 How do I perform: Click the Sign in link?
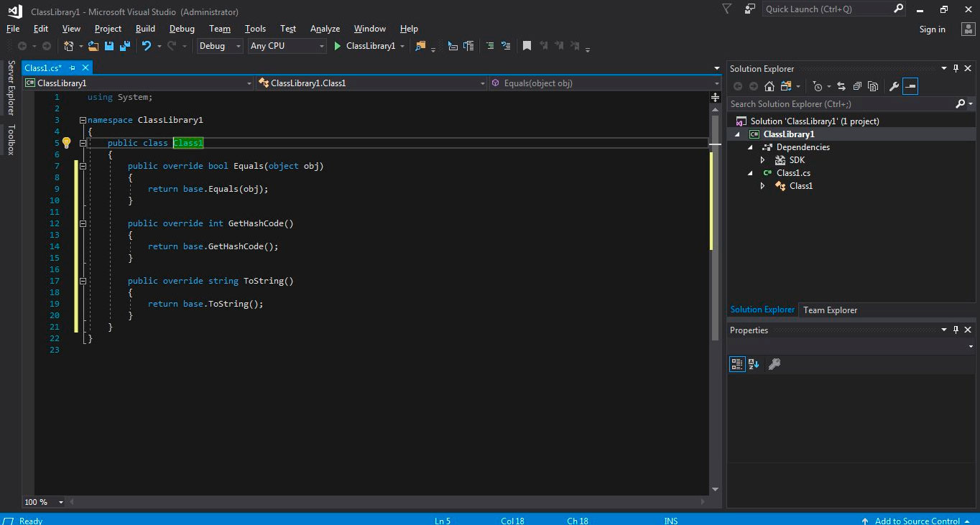(932, 29)
